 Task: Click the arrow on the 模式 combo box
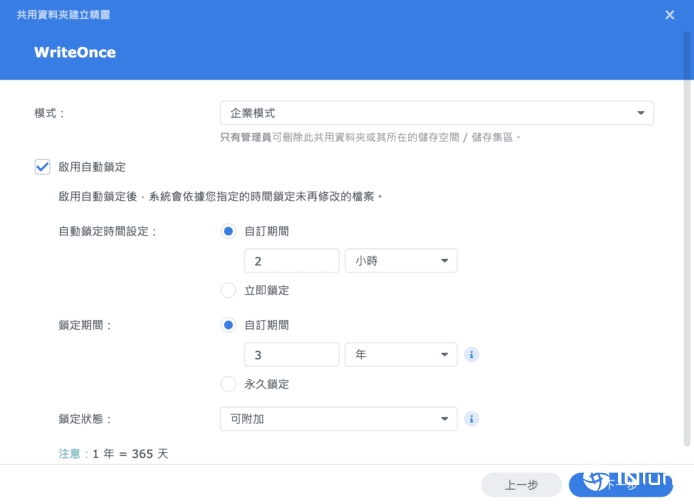tap(640, 113)
